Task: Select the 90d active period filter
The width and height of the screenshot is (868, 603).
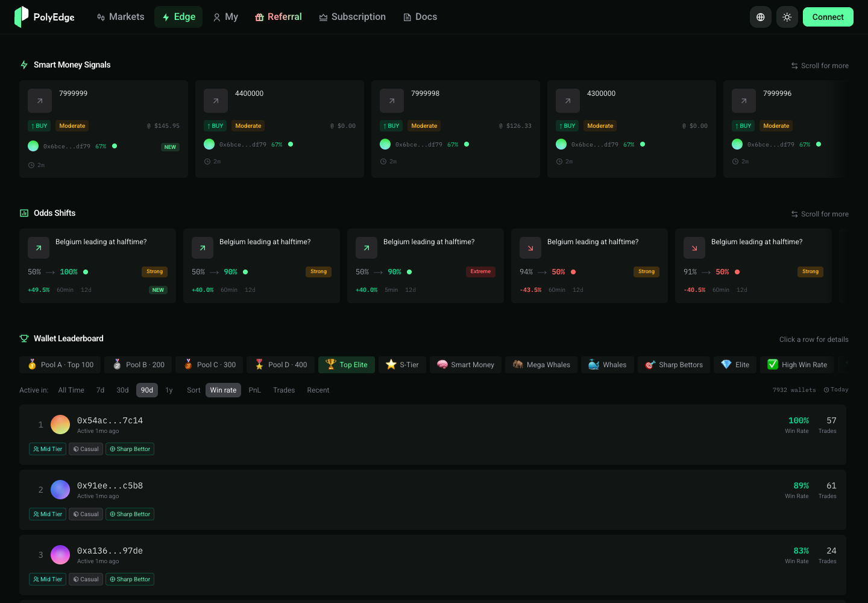Action: click(x=147, y=390)
